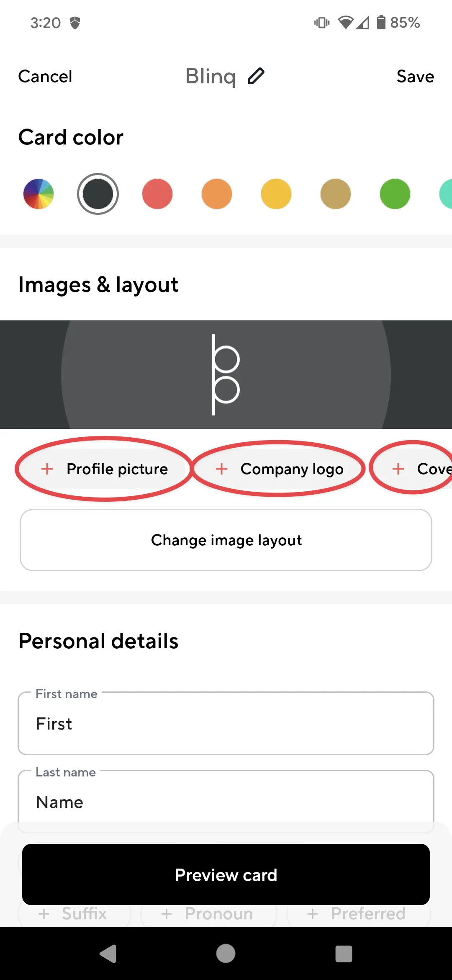This screenshot has width=452, height=980.
Task: Select the green card color
Action: (395, 194)
